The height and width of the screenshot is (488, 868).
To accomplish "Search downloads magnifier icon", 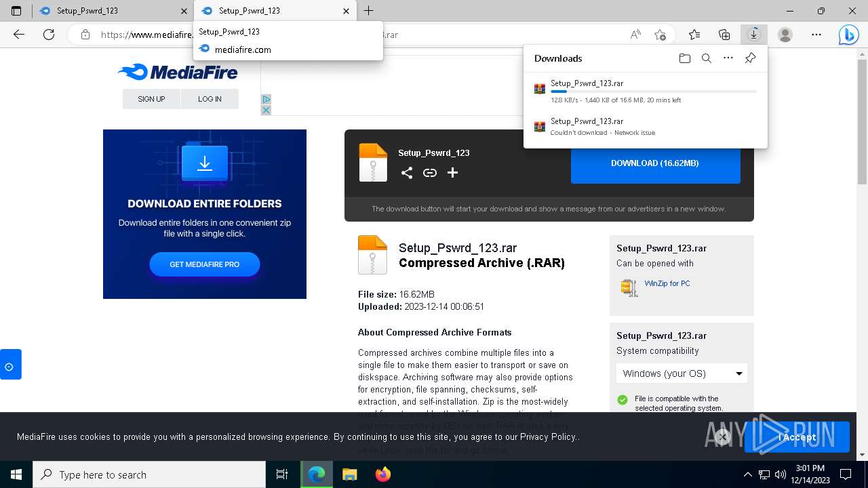I will (x=707, y=58).
